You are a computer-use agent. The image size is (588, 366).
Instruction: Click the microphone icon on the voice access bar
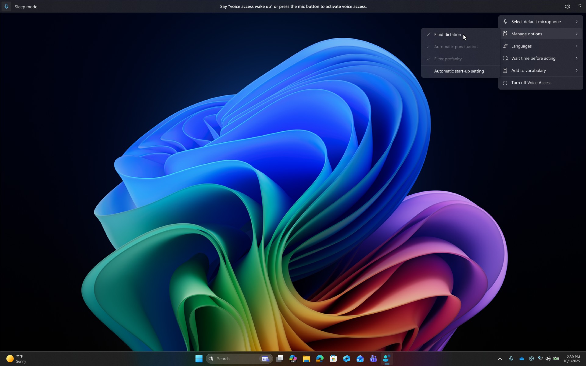[6, 6]
